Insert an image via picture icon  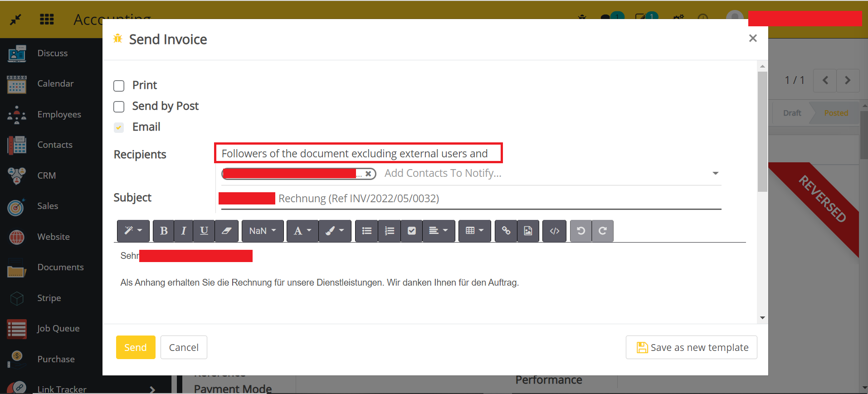tap(528, 231)
